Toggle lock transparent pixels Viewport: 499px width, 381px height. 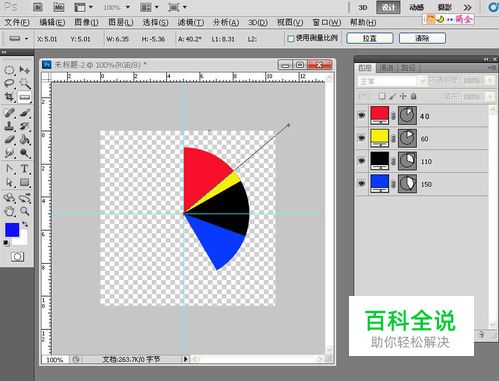pos(382,96)
